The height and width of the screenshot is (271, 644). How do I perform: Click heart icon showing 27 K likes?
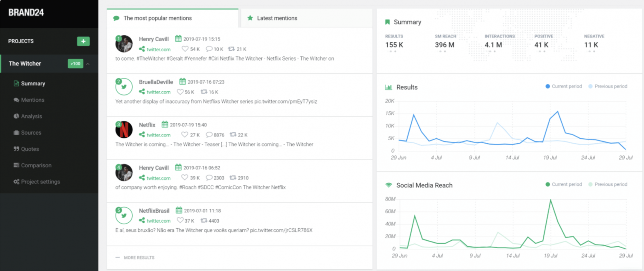pyautogui.click(x=184, y=135)
